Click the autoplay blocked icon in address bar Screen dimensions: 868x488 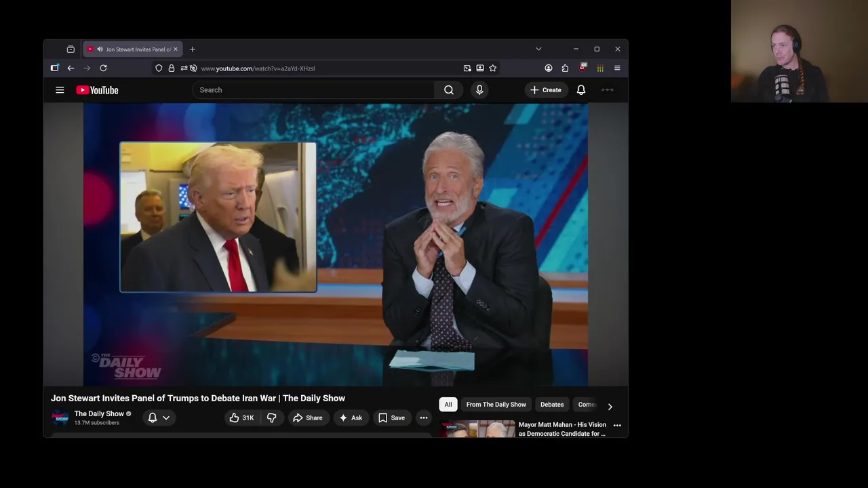(x=193, y=68)
